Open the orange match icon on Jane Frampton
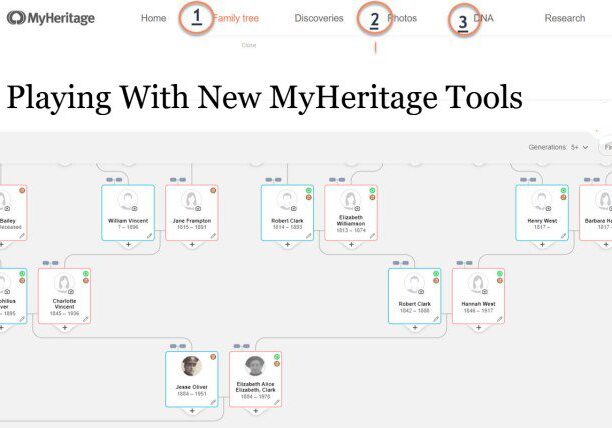Image resolution: width=612 pixels, height=428 pixels. [213, 190]
